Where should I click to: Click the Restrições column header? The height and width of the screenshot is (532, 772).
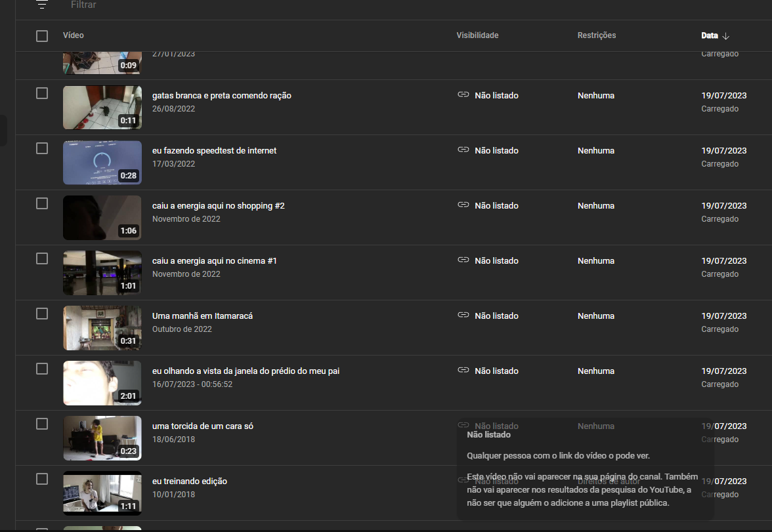[x=596, y=35]
